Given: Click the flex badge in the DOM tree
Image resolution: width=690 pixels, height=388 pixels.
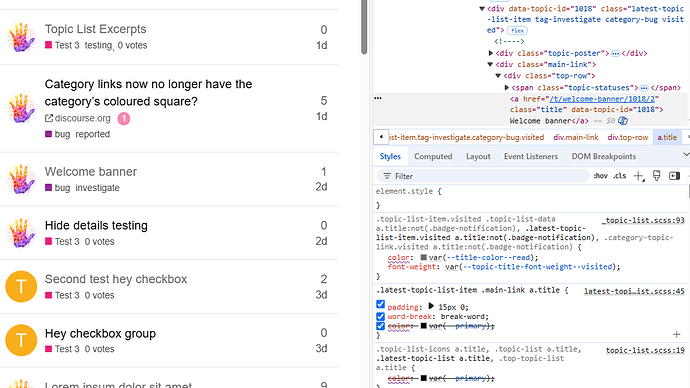Looking at the screenshot, I should 517,30.
